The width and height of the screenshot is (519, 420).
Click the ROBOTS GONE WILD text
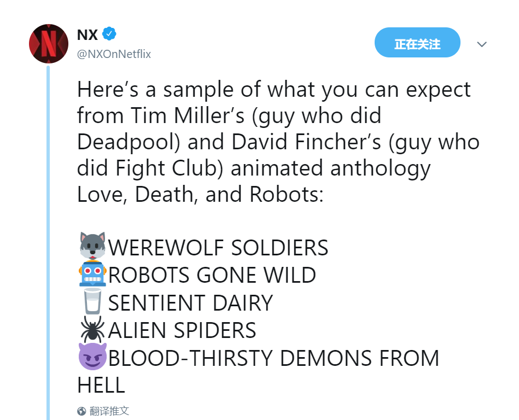[212, 275]
